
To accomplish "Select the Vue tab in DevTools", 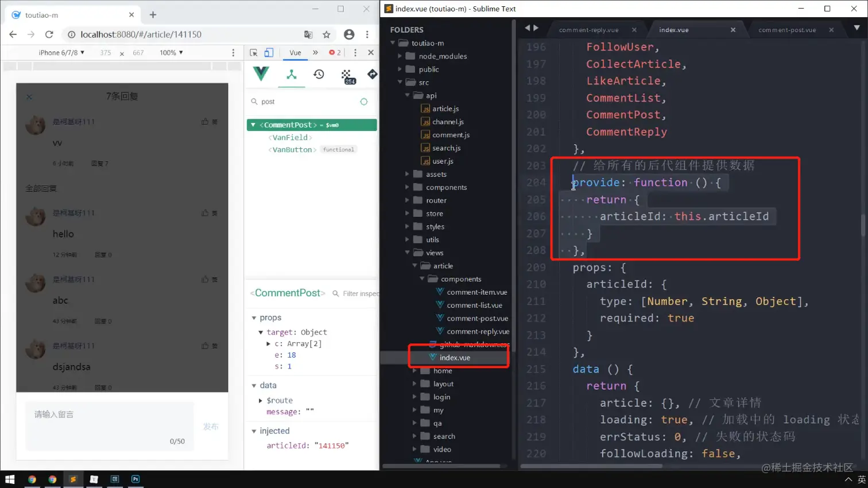I will (295, 52).
